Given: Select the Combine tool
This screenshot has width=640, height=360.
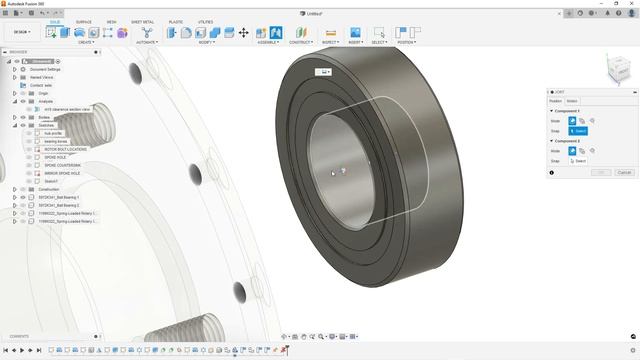Looking at the screenshot, I should pos(215,32).
